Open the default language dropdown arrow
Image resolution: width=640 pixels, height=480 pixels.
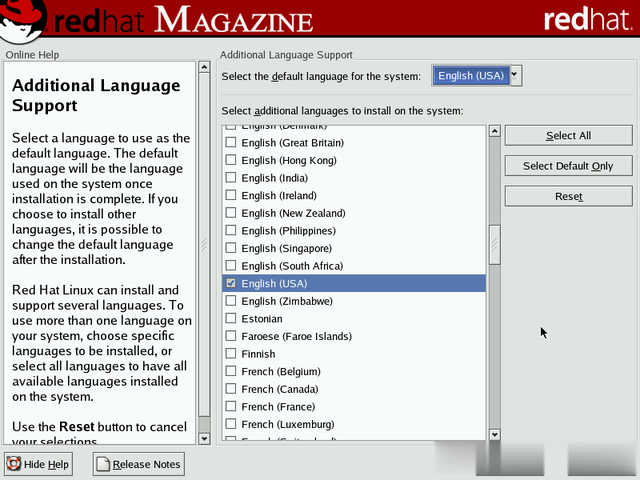click(516, 76)
